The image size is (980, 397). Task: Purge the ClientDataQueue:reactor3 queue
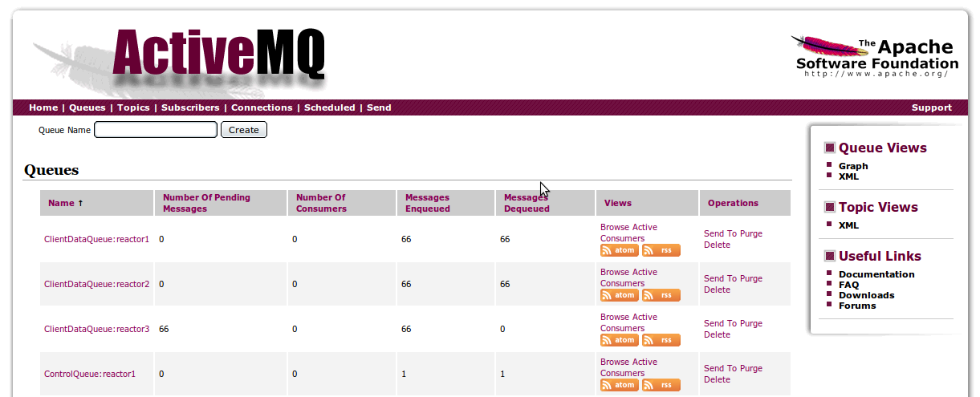click(751, 323)
